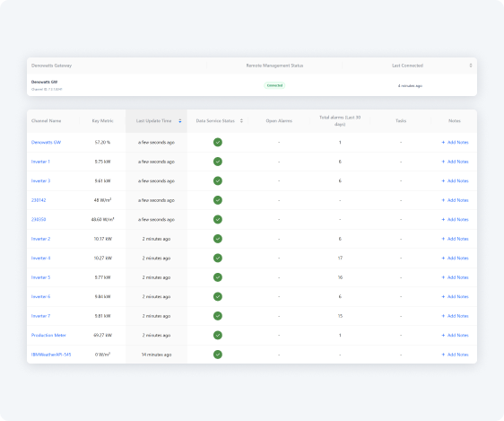Viewport: 504px width, 421px height.
Task: Click the '69.27 kW' Production Meter metric
Action: click(x=103, y=335)
